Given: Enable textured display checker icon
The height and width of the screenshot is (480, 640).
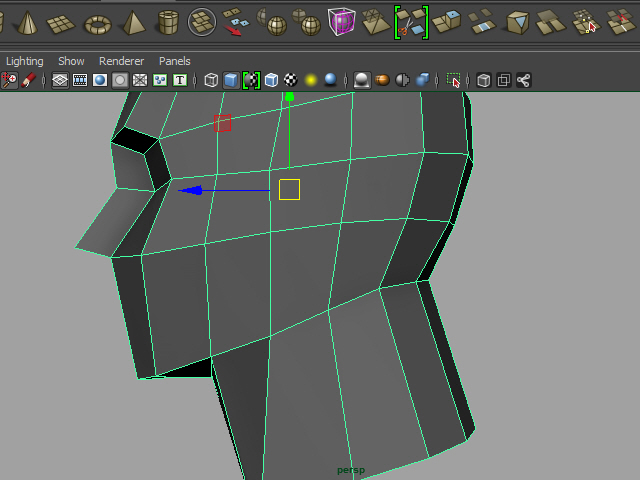Looking at the screenshot, I should coord(291,80).
